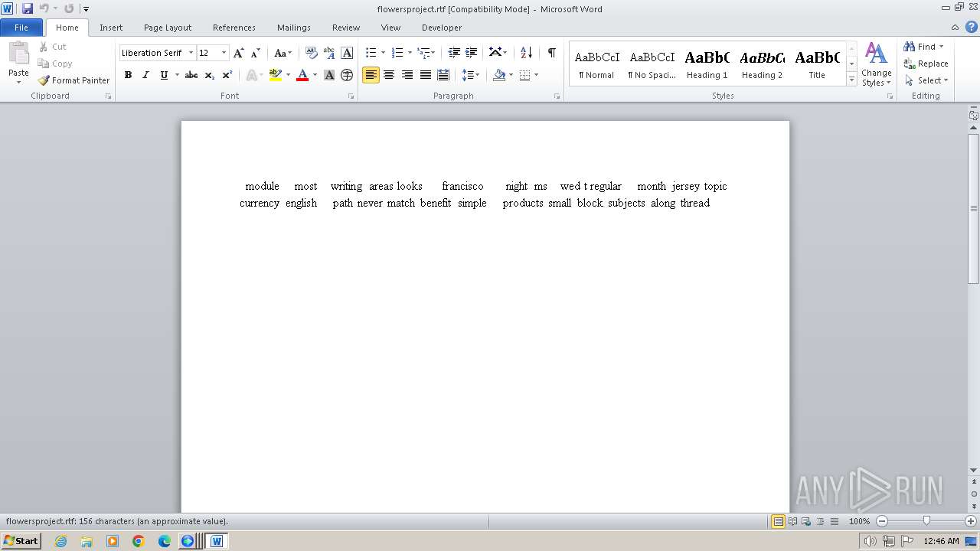This screenshot has width=980, height=551.
Task: Apply red font color
Action: point(302,75)
